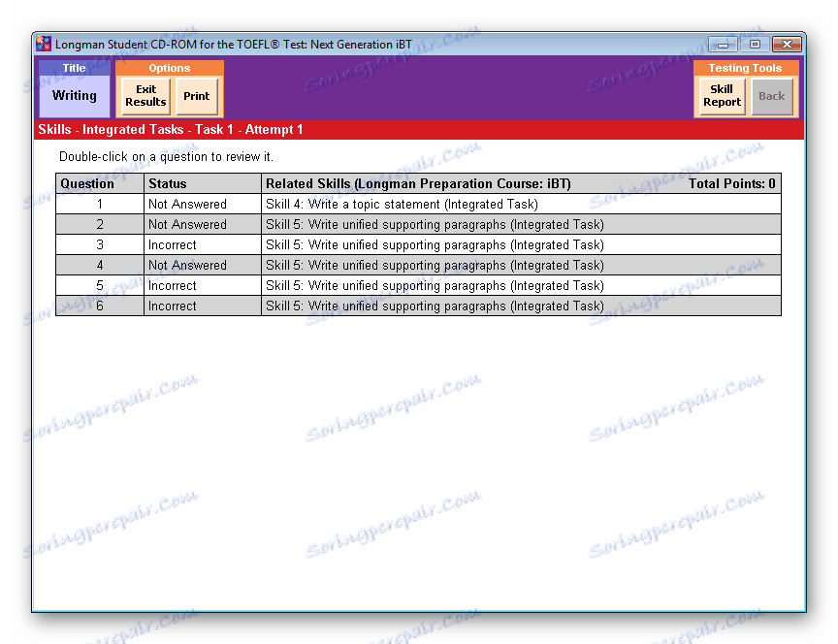Screen dimensions: 838x644
Task: Click Skill 5 text in question 6 row
Action: [x=435, y=306]
